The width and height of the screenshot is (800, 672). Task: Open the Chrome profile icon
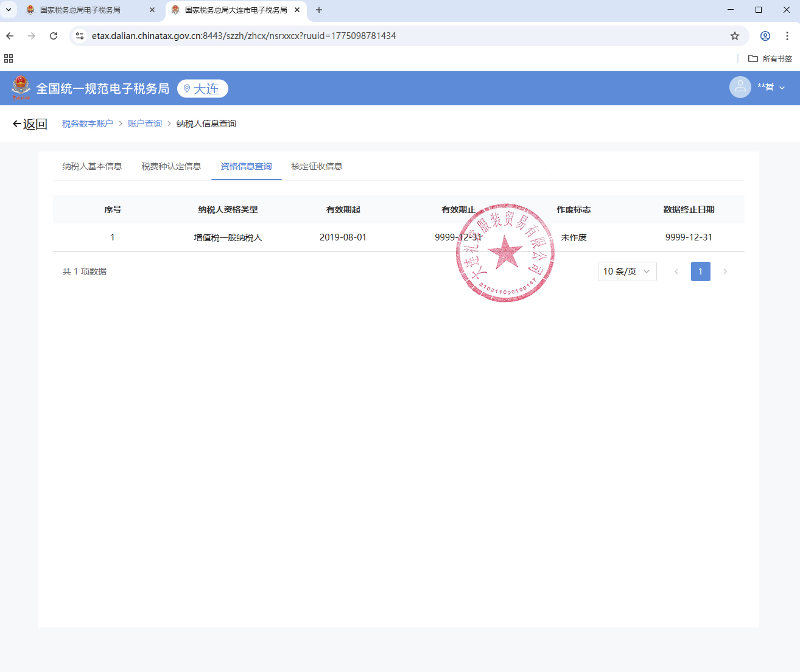point(765,36)
